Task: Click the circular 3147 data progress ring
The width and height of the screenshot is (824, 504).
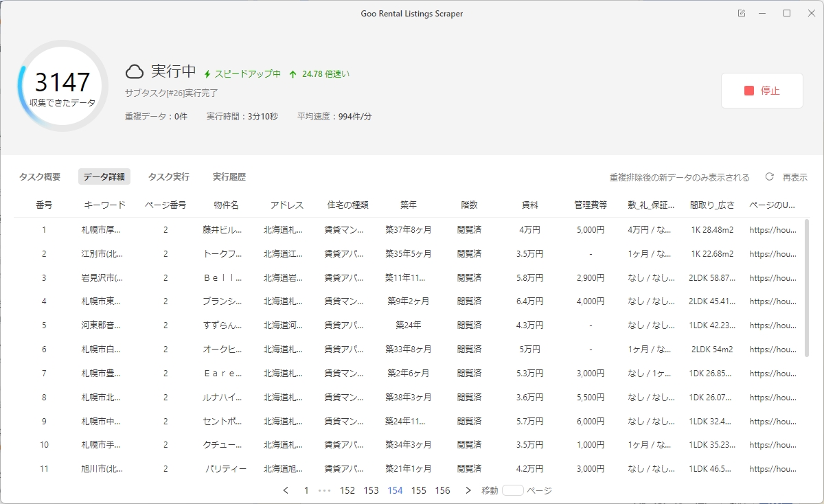Action: coord(62,87)
